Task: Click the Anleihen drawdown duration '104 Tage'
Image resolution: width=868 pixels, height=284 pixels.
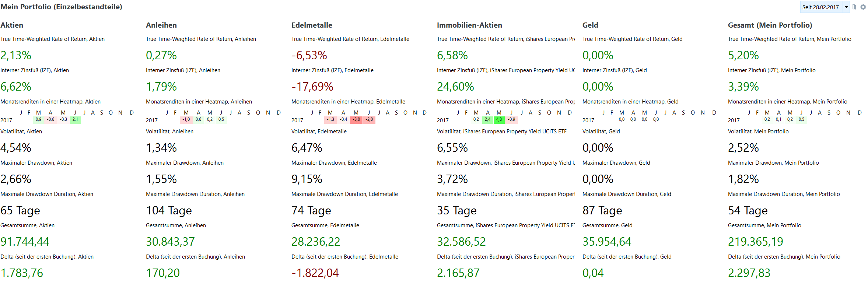Action: (169, 210)
